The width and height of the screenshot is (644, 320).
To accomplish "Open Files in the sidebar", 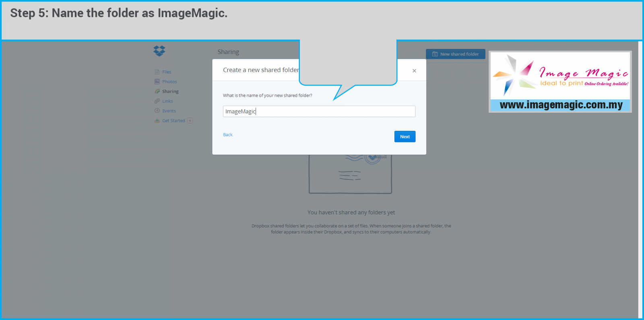I will tap(167, 72).
